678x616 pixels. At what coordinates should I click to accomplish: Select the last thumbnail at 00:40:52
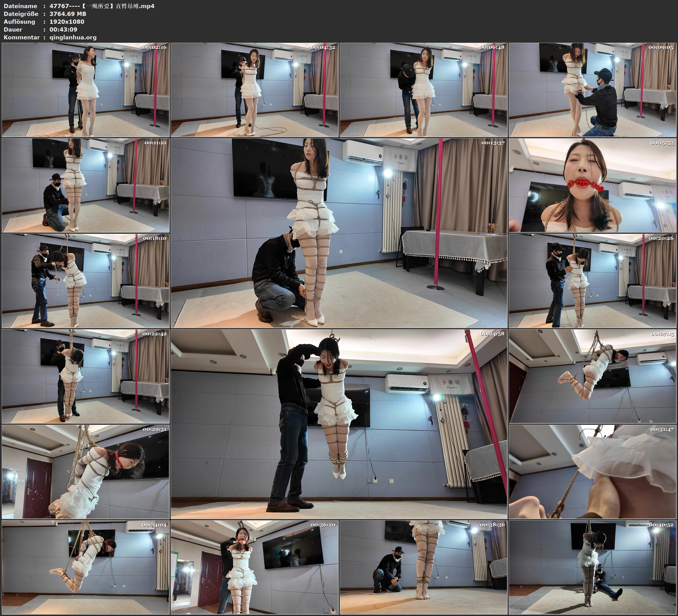pos(593,567)
